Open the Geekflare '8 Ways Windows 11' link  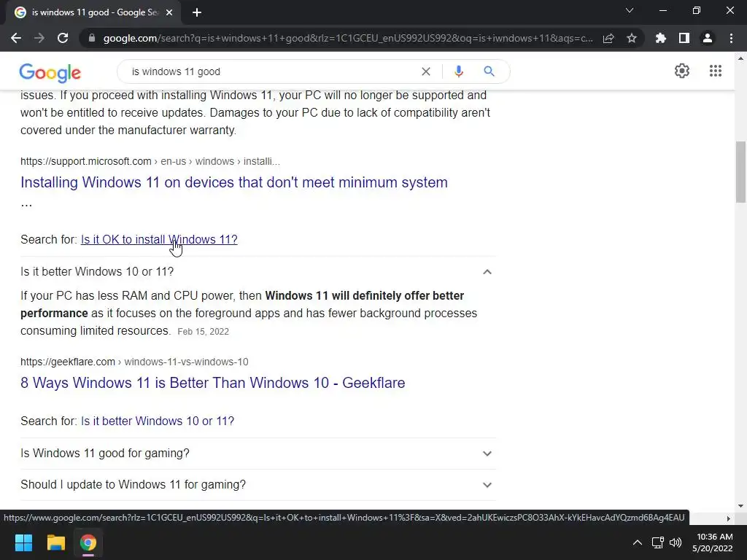212,383
